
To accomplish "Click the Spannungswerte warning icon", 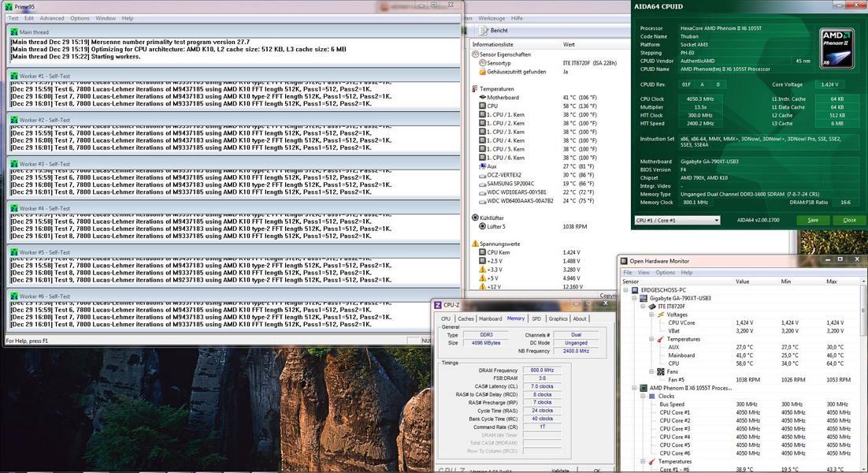I will coord(475,244).
